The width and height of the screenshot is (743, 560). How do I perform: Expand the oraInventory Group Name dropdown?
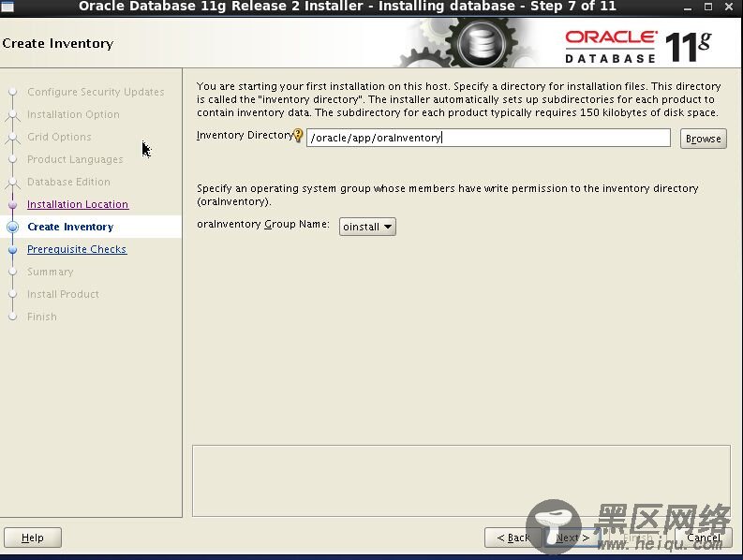(367, 227)
